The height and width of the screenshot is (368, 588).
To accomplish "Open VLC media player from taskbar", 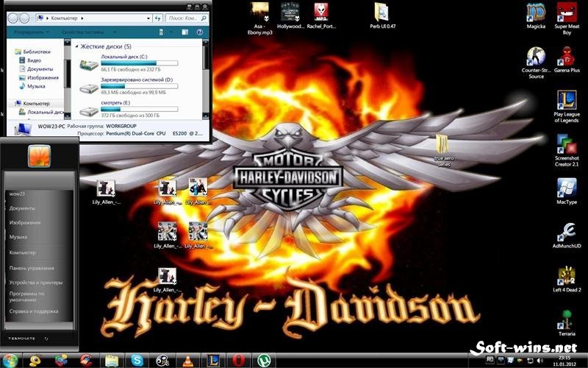I will 187,361.
